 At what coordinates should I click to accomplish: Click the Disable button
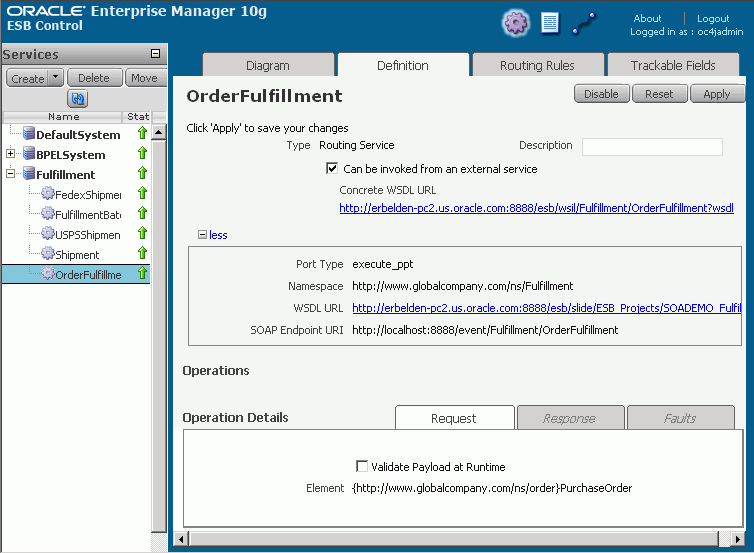601,94
